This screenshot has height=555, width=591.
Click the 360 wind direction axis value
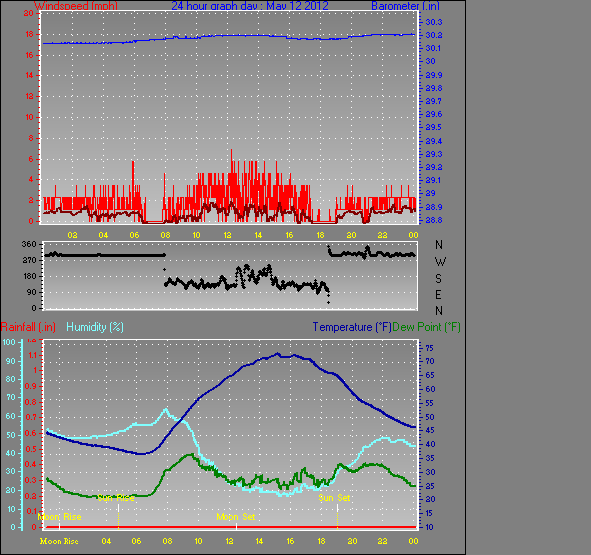point(29,244)
